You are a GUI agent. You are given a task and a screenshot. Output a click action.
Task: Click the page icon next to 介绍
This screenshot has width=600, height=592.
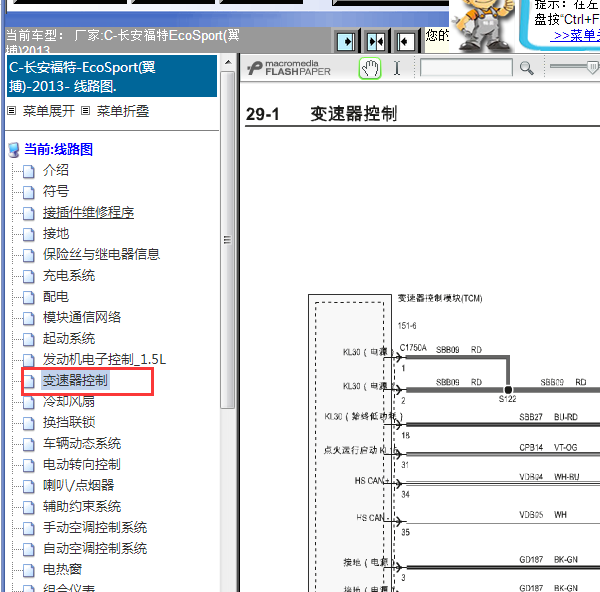click(x=29, y=171)
